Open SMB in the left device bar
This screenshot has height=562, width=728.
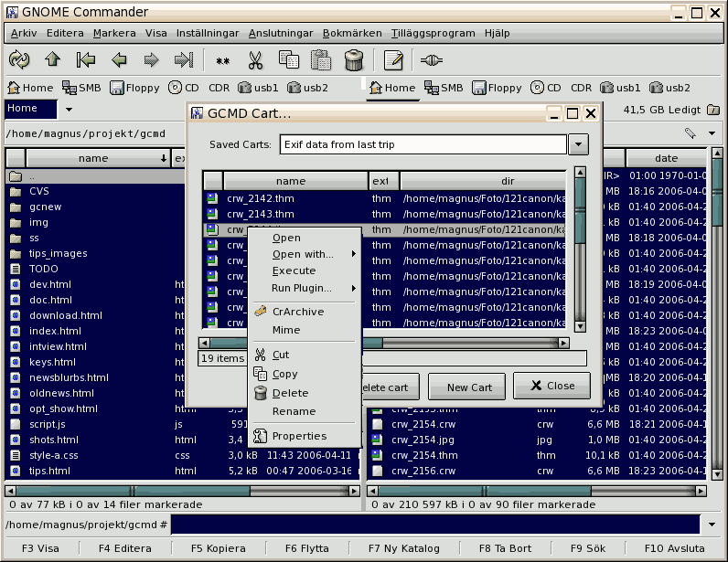click(81, 88)
